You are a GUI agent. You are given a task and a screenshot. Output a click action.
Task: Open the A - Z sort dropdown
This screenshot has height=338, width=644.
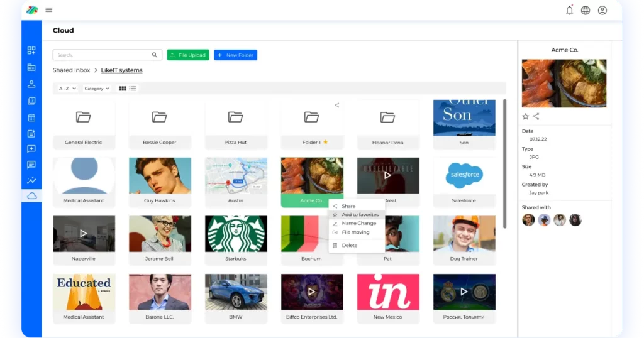67,89
